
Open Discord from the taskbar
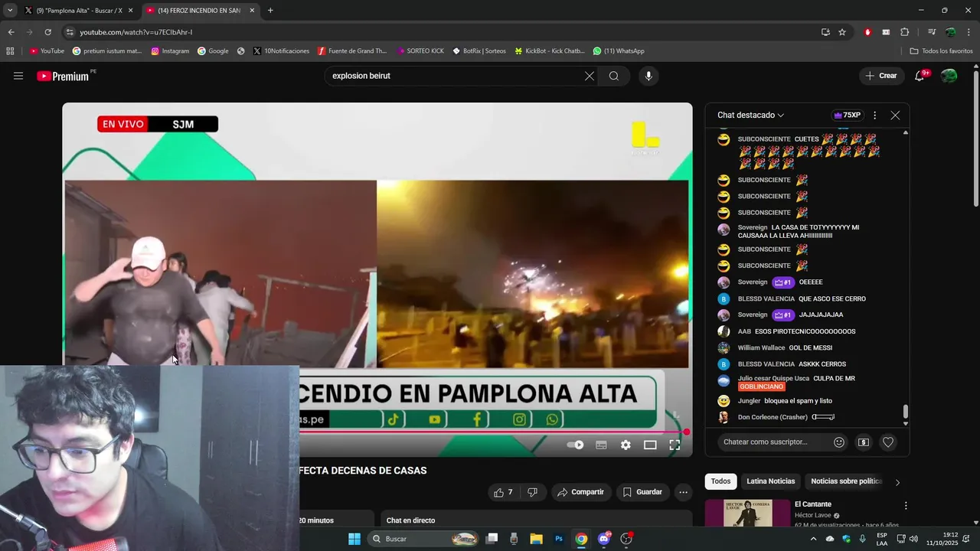(604, 539)
